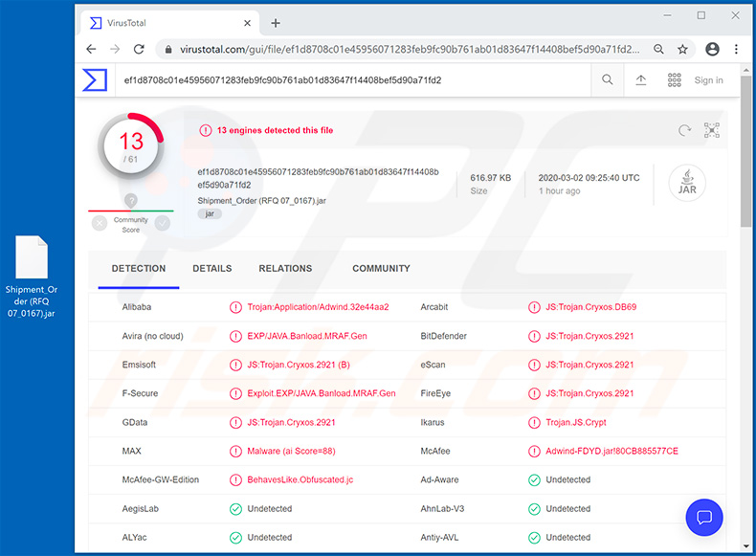Open the apps grid icon

674,80
